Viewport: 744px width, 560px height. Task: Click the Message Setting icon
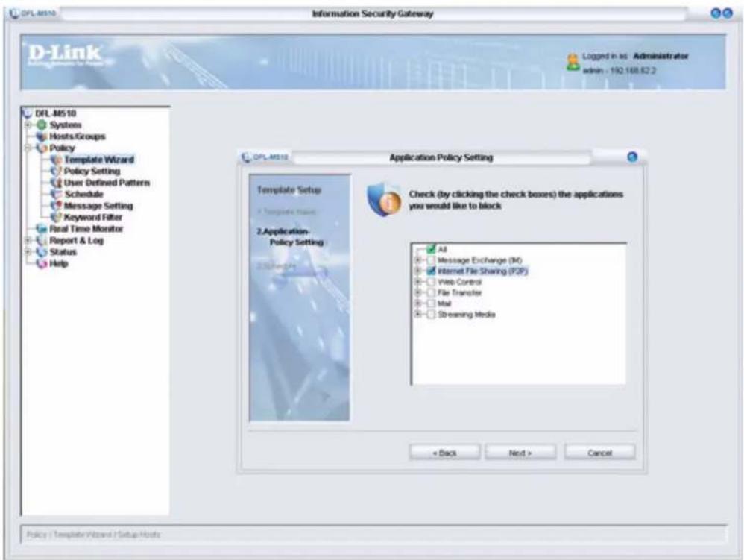[x=56, y=206]
